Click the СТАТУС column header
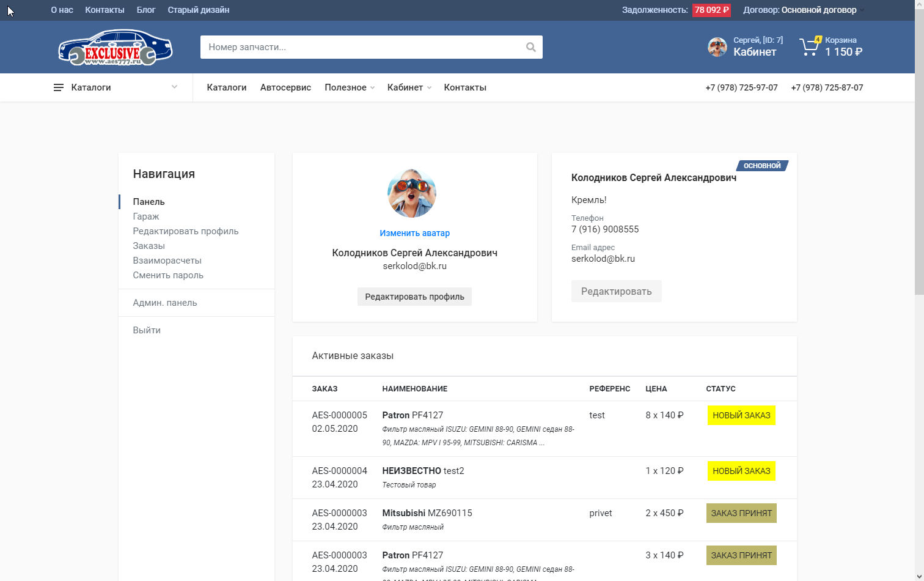Screen dimensions: 924x581 coord(721,389)
